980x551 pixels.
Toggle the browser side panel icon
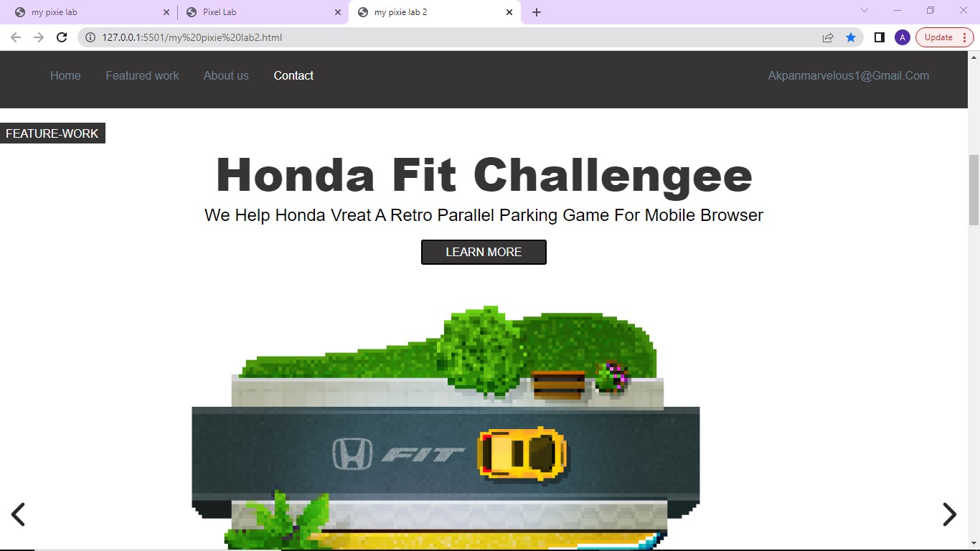coord(879,37)
